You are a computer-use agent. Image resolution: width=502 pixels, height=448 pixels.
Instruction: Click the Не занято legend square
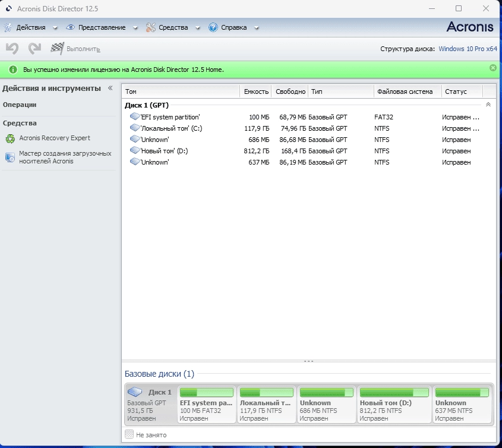pyautogui.click(x=129, y=434)
